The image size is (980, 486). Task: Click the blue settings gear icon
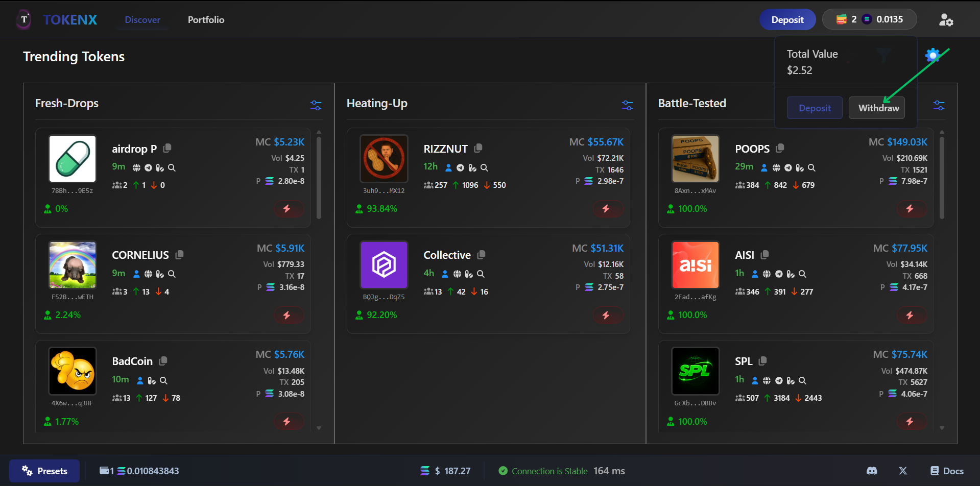933,55
